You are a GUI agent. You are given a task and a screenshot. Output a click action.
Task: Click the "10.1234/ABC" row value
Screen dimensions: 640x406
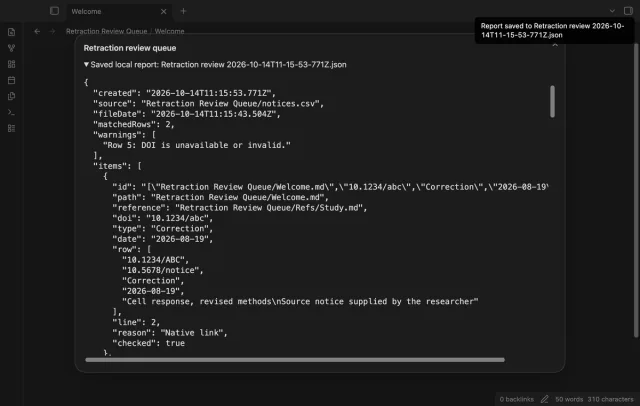pos(156,260)
